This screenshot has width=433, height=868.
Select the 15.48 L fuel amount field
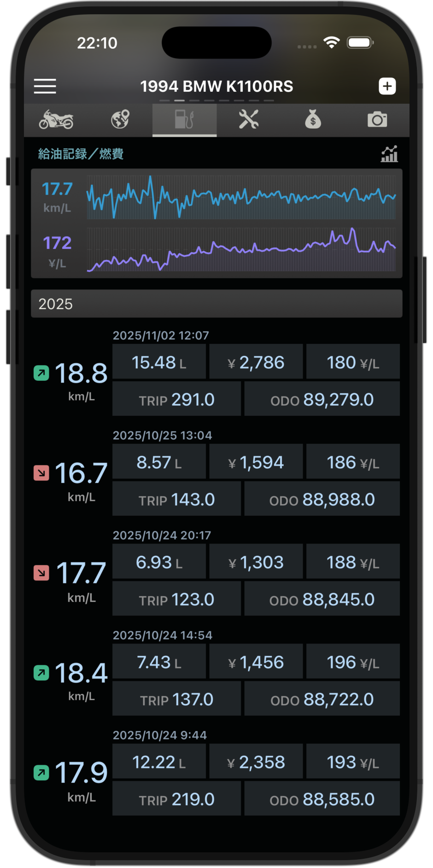159,362
